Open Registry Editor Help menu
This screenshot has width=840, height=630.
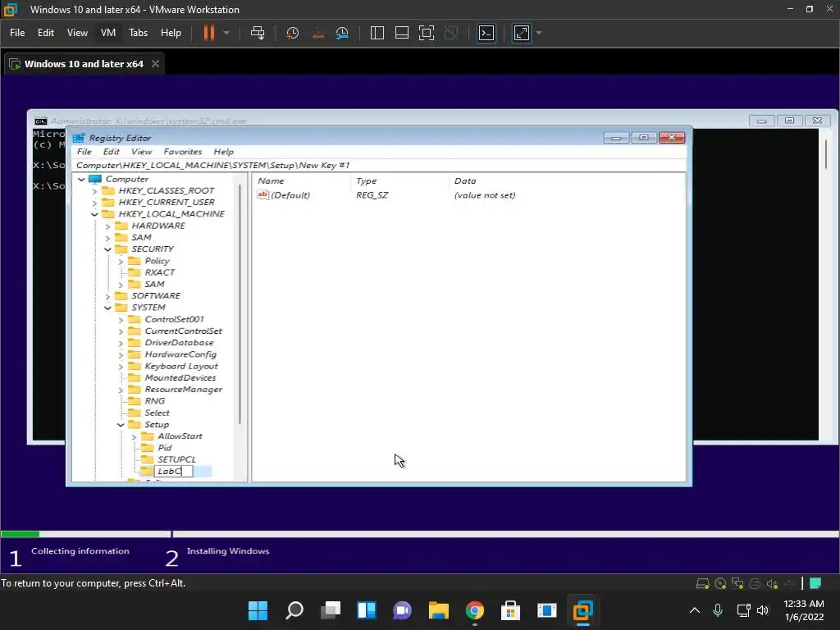tap(223, 152)
